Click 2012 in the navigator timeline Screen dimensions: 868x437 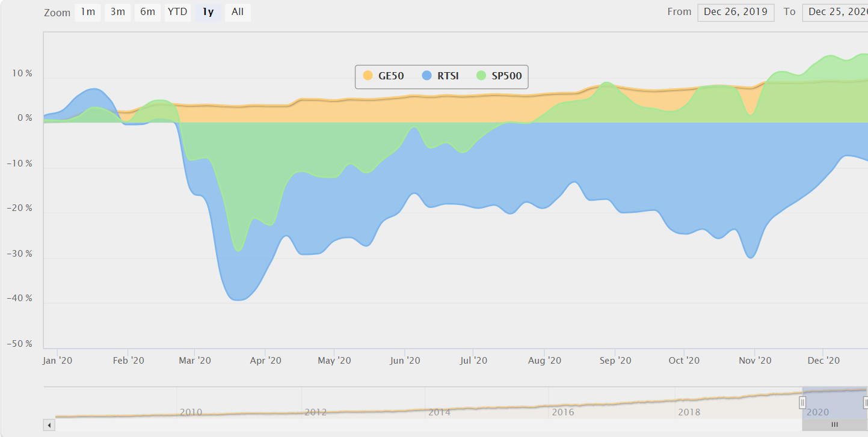point(315,412)
